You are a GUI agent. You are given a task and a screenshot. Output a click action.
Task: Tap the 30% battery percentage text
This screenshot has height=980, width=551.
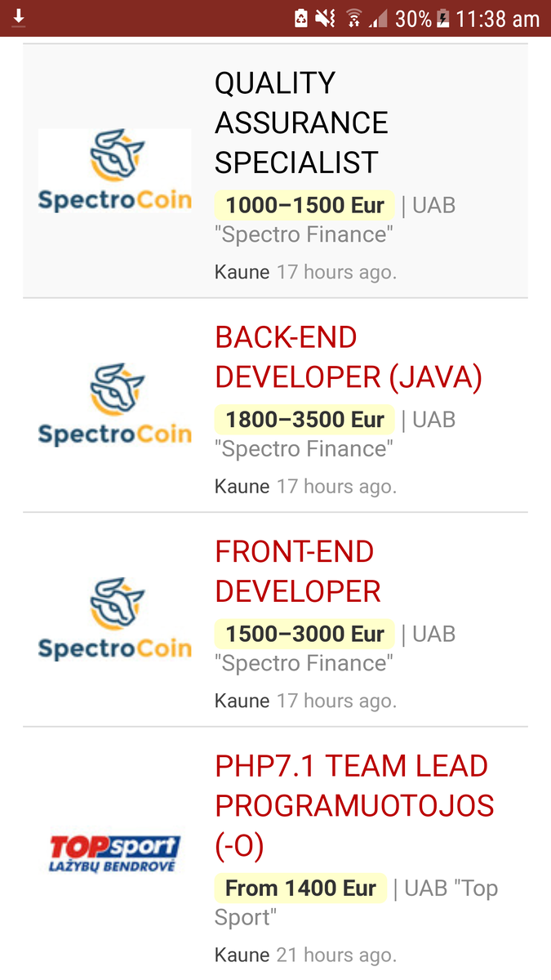pos(413,18)
